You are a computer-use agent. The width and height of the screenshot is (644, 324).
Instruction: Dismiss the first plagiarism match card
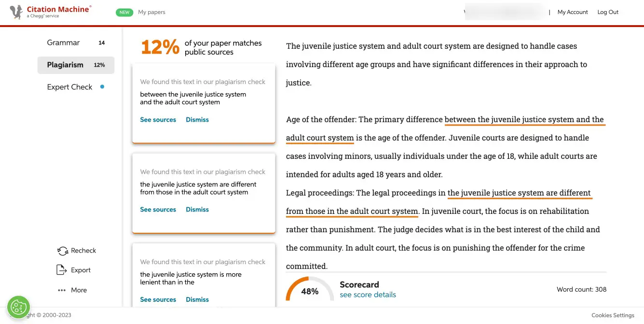coord(197,120)
